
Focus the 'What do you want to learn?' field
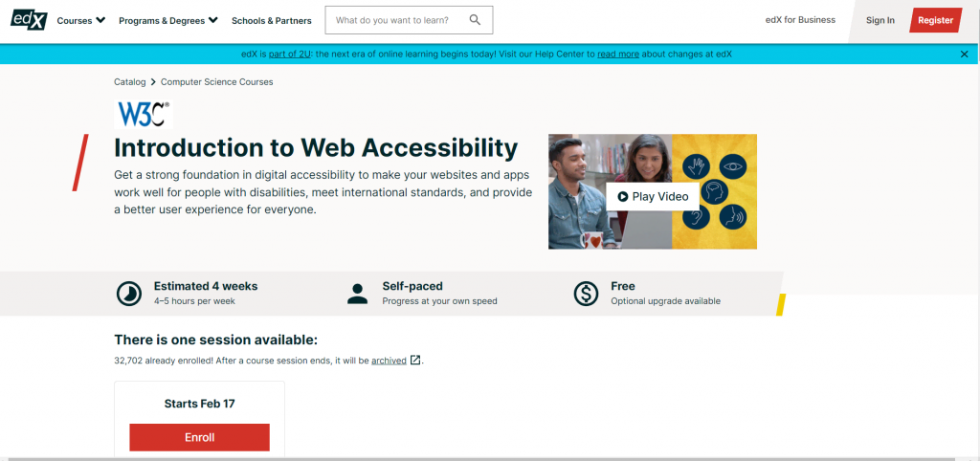(400, 20)
